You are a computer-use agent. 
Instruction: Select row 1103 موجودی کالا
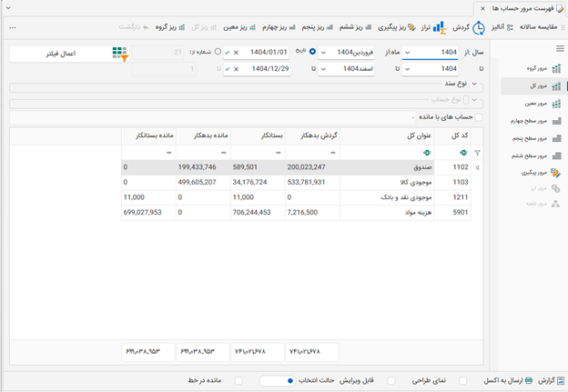pos(296,183)
